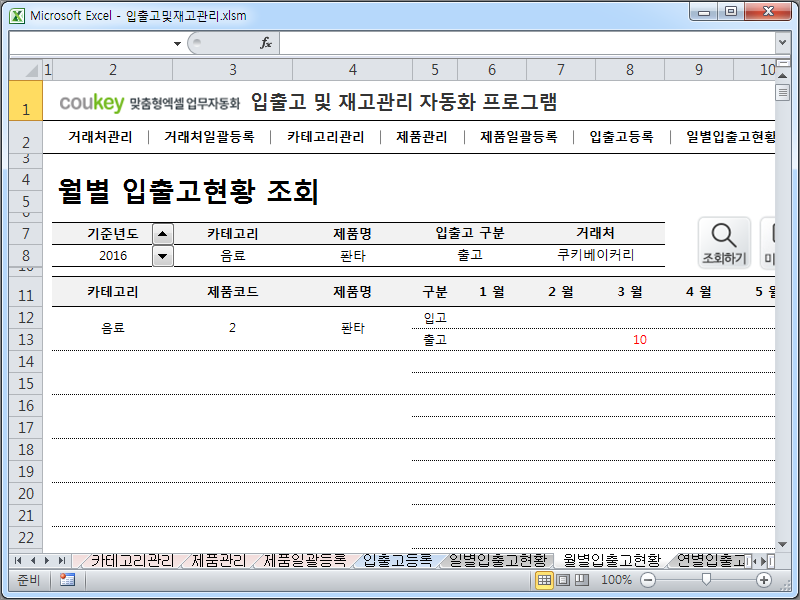
Task: Select the 기준년도 value 2016 cell
Action: click(113, 256)
